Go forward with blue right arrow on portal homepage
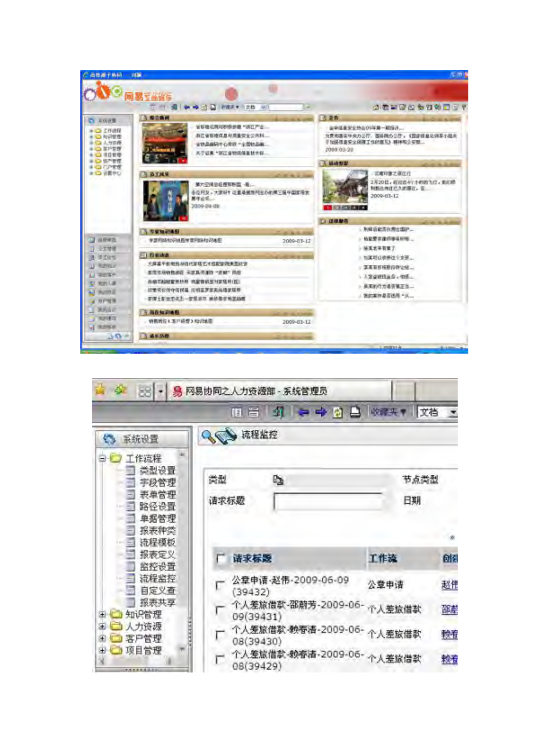Viewport: 534px width, 756px height. 195,107
